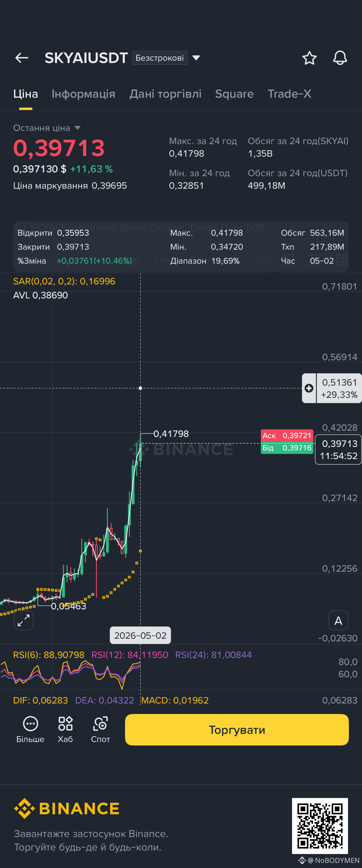Screen dimensions: 362x868
Task: Tap the Безстрокові contract badge
Action: coord(160,58)
